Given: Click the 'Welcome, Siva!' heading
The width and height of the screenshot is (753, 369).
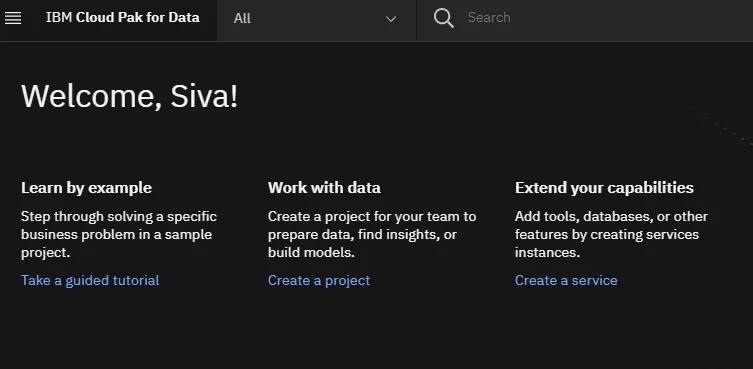Looking at the screenshot, I should tap(129, 96).
